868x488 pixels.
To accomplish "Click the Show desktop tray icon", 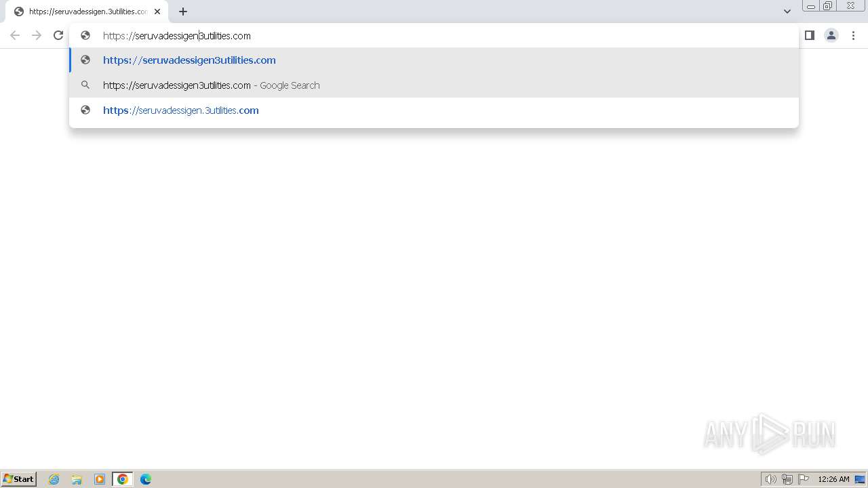I will [860, 479].
